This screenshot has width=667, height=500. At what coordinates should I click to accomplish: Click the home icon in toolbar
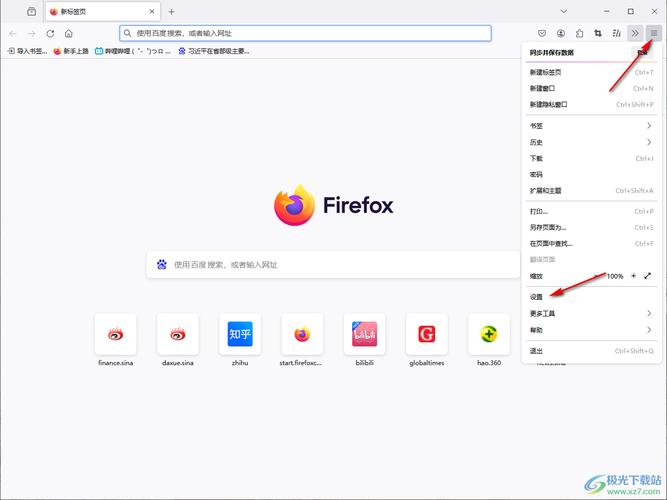click(x=69, y=33)
